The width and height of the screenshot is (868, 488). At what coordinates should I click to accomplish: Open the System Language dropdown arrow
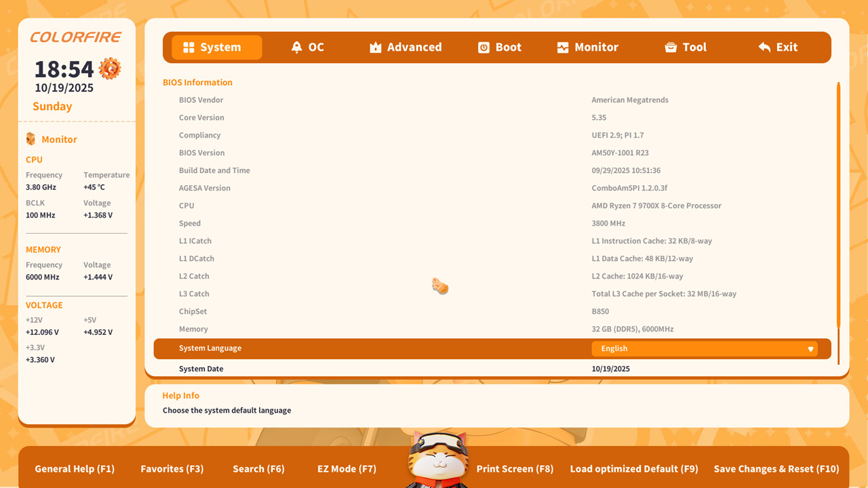(810, 349)
